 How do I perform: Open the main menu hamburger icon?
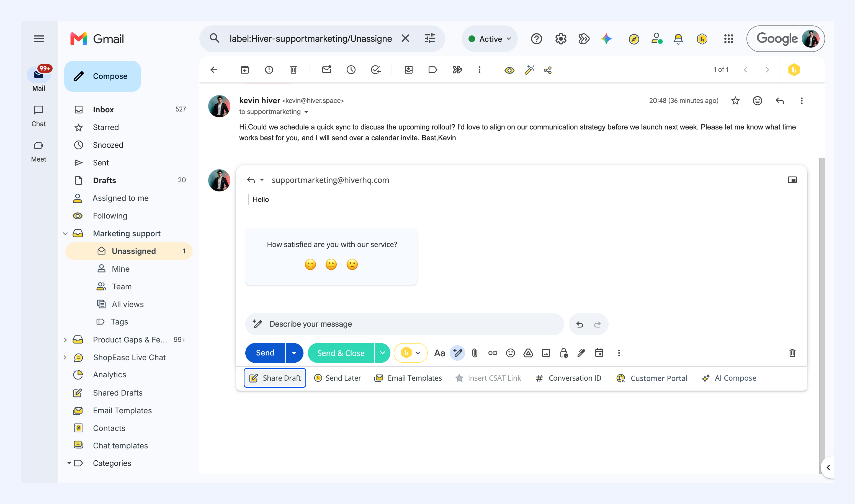(39, 39)
